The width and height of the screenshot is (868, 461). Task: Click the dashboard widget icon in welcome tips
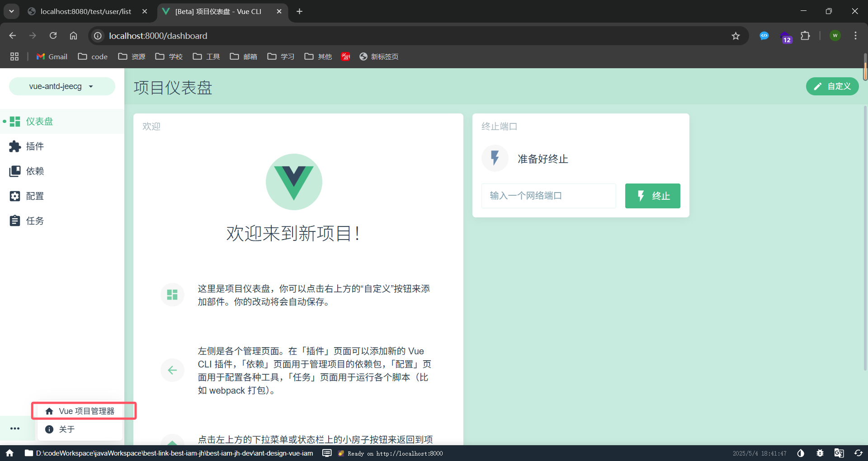(172, 295)
